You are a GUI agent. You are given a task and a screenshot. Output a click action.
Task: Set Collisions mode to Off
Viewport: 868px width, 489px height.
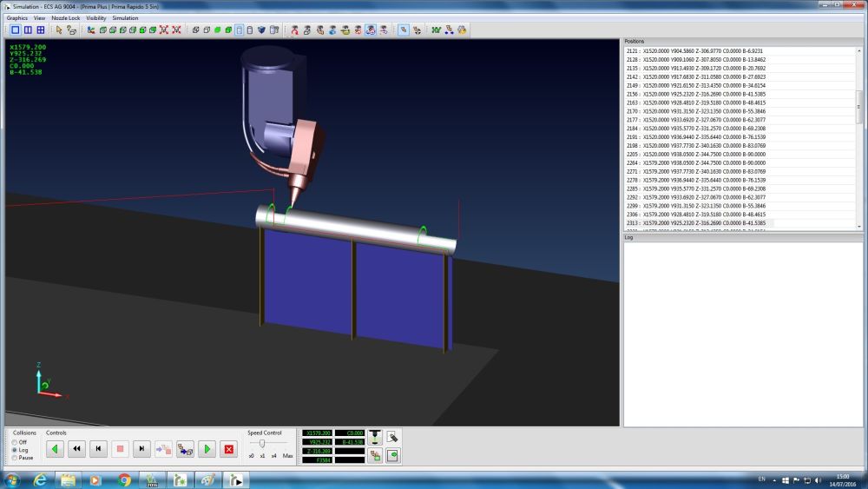click(16, 442)
